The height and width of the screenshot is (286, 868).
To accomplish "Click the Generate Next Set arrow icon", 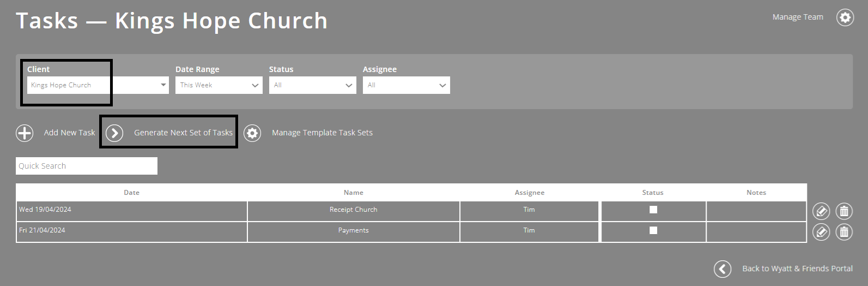I will point(114,133).
